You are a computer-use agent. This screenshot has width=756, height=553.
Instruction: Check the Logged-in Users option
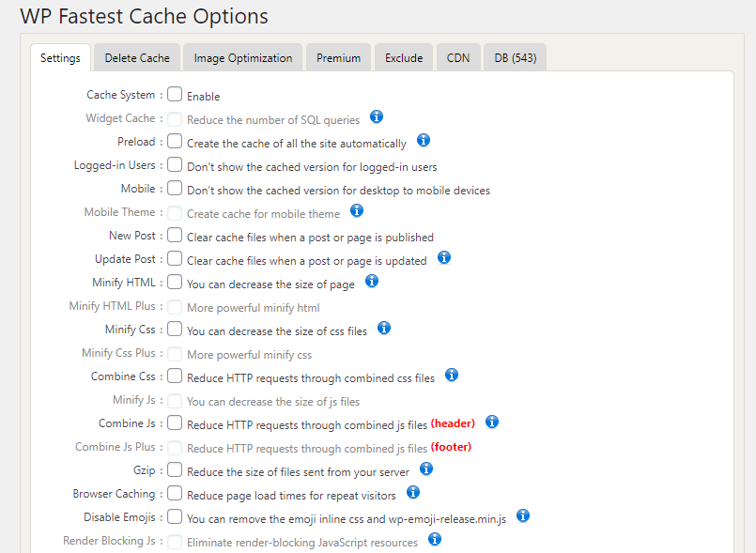pos(175,164)
